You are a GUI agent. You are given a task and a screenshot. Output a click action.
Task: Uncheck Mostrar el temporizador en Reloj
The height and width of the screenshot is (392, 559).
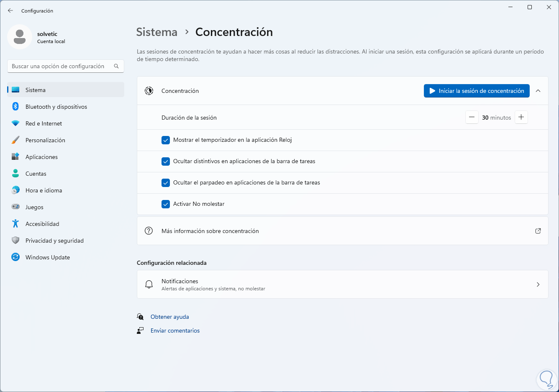166,140
